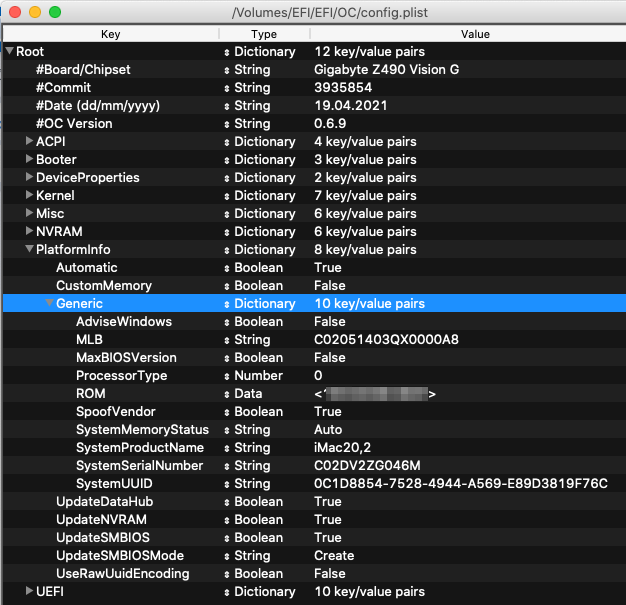
Task: Open type stepper for SystemProductName row
Action: click(227, 448)
